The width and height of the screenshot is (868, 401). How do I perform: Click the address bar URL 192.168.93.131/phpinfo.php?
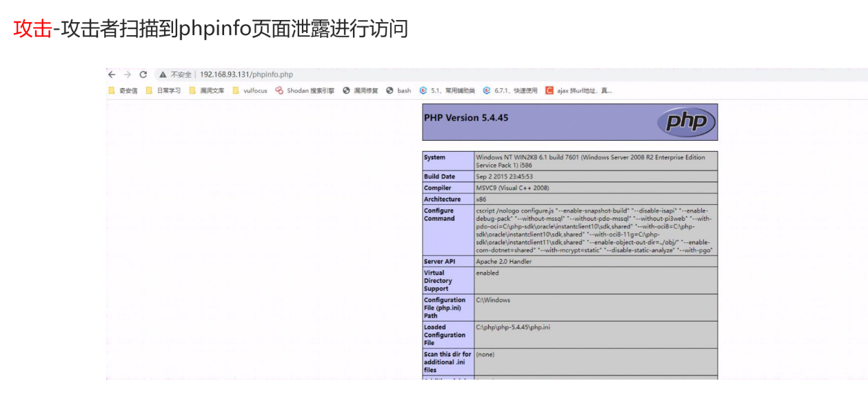246,75
